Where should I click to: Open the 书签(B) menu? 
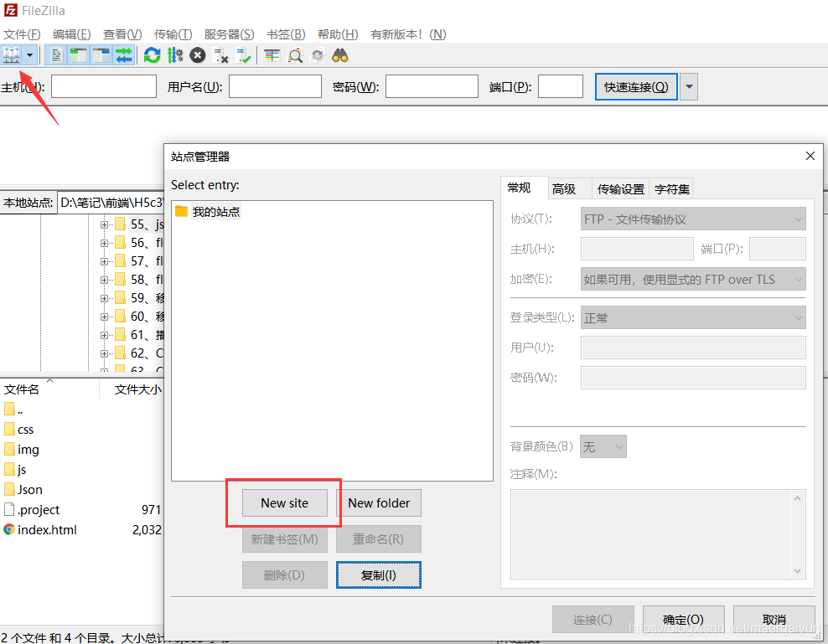tap(286, 34)
